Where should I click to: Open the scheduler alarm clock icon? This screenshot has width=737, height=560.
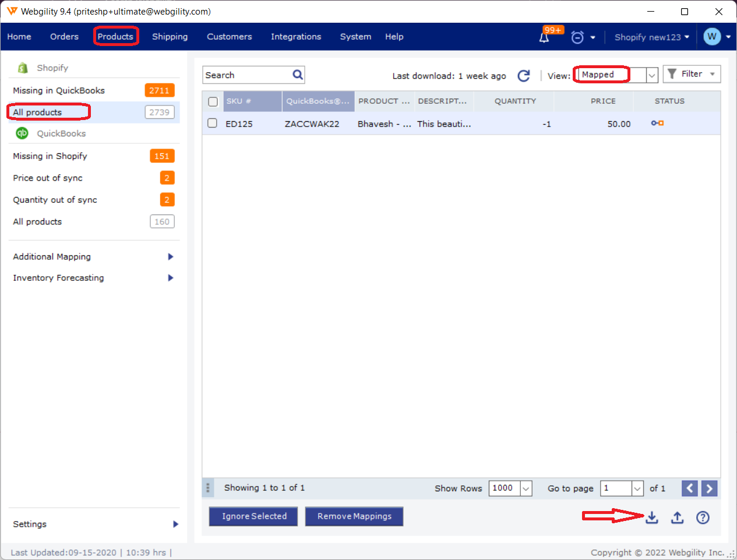[577, 37]
